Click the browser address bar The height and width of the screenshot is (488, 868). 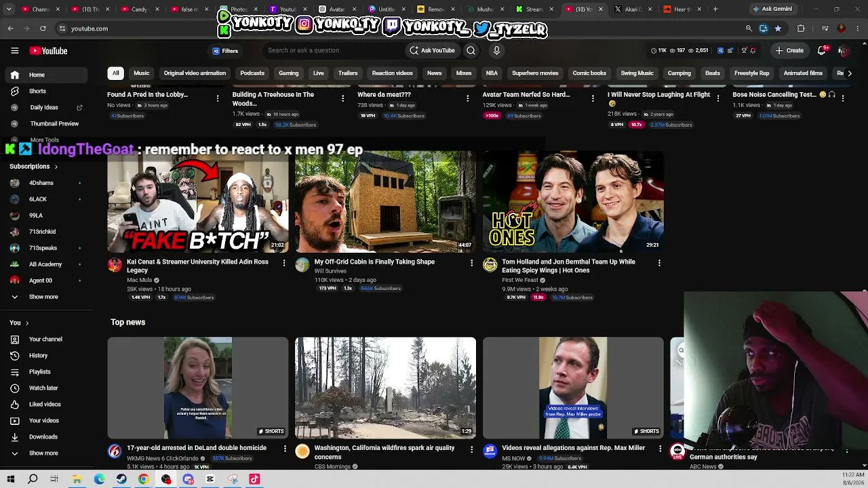tap(400, 28)
